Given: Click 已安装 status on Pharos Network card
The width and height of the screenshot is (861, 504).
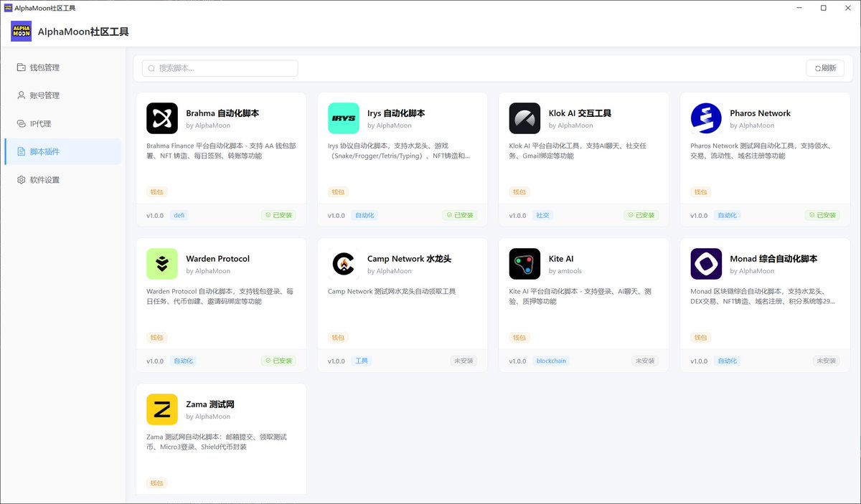Looking at the screenshot, I should [x=822, y=215].
